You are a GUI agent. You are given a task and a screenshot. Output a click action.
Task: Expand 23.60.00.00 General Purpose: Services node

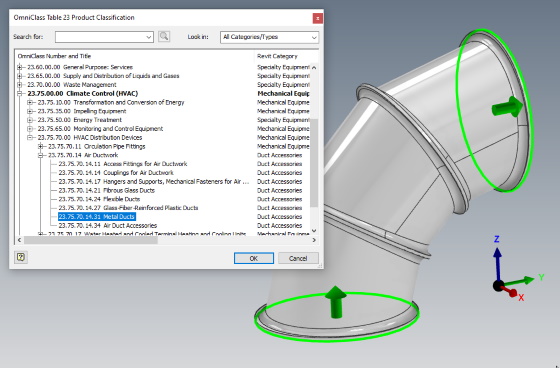20,67
